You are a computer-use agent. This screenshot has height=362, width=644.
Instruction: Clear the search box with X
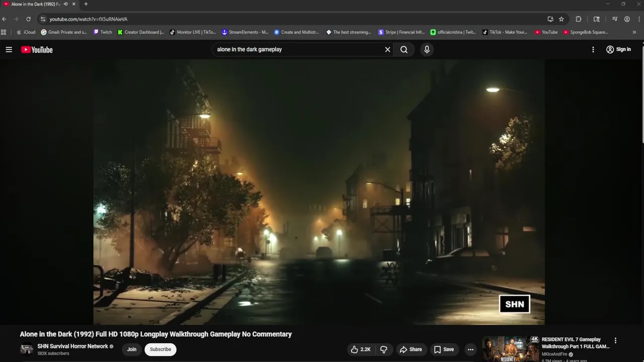click(387, 49)
